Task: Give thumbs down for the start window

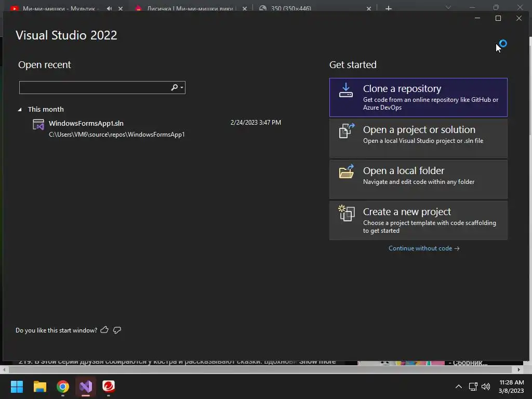Action: click(x=117, y=330)
